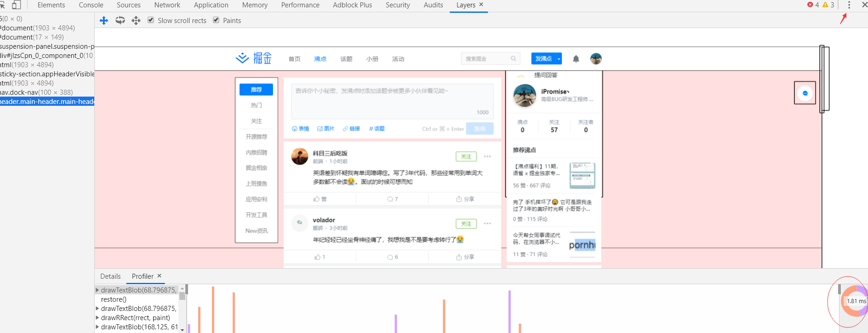Open the Console tab

tap(91, 5)
